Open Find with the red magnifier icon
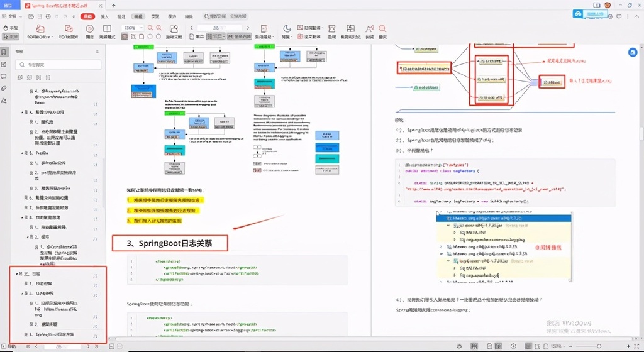The image size is (644, 352). pos(382,31)
